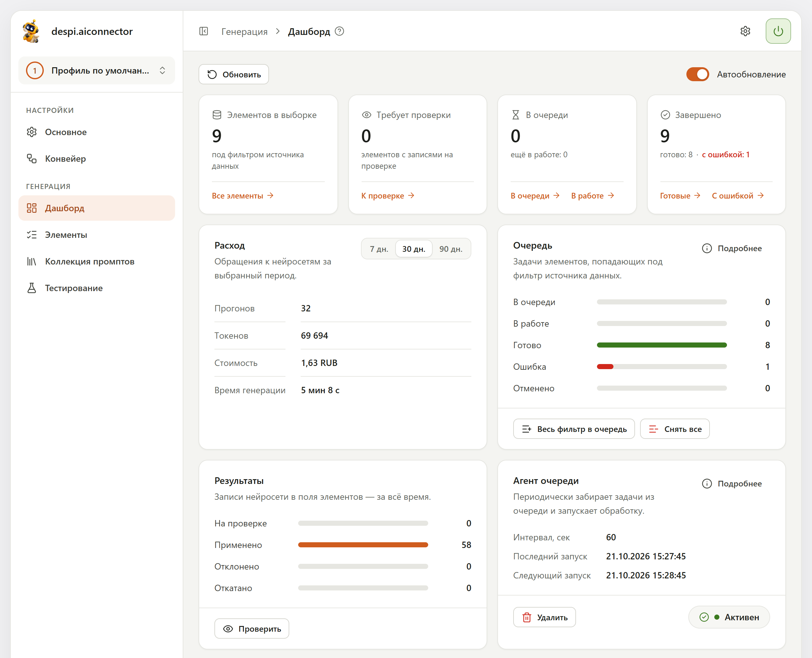Click Снять все button
The width and height of the screenshot is (812, 658).
pos(675,429)
